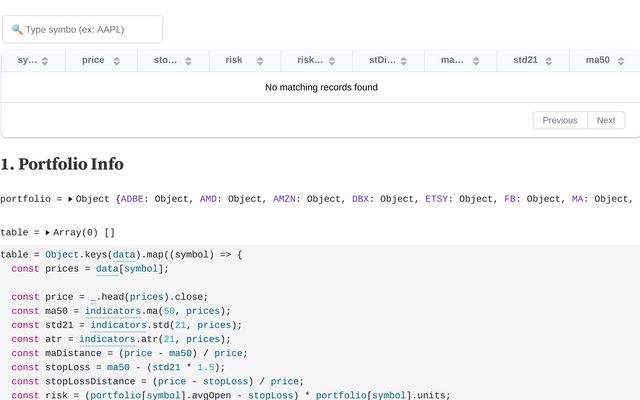The height and width of the screenshot is (400, 640).
Task: Click the sort icon beside the 'sto…' header
Action: 189,61
